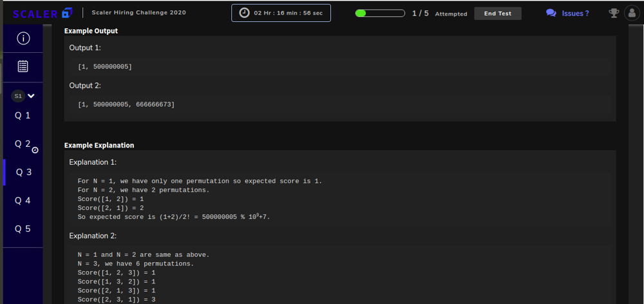Click the line 'Score([1, 3, 2]) = 1'
Viewport: 644px width, 304px height.
tap(116, 282)
